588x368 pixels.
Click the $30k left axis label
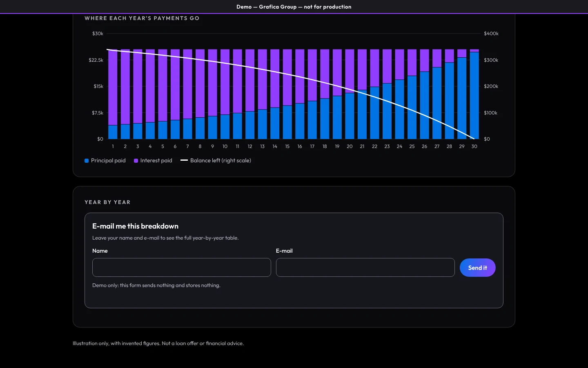pyautogui.click(x=98, y=34)
